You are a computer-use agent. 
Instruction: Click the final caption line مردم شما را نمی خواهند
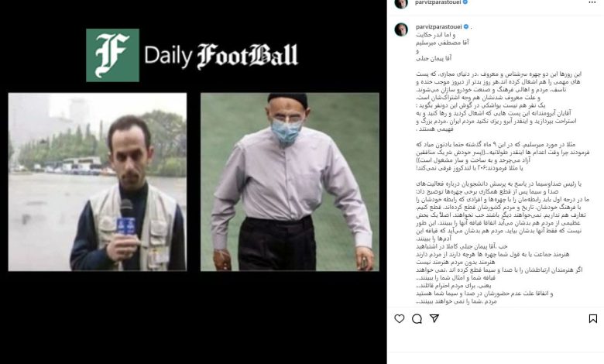(456, 301)
